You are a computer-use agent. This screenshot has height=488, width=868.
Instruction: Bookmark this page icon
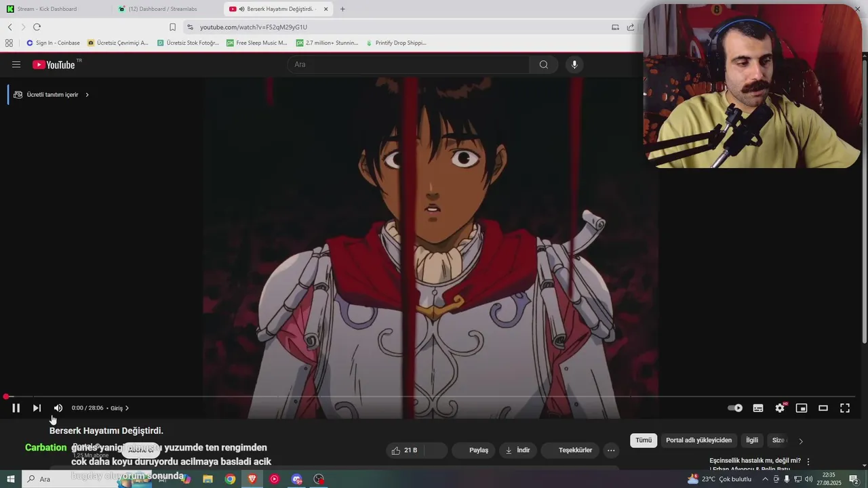172,27
